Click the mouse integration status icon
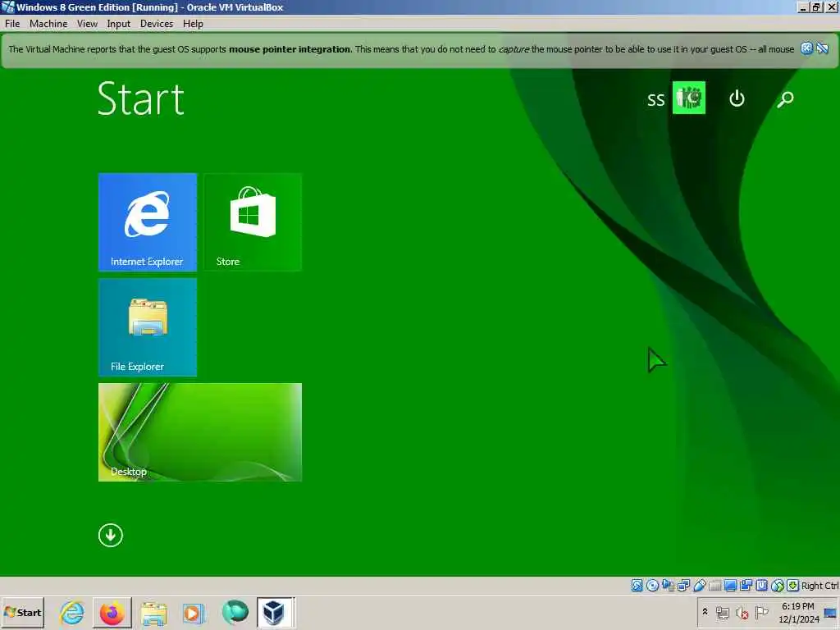The image size is (840, 630). (778, 586)
